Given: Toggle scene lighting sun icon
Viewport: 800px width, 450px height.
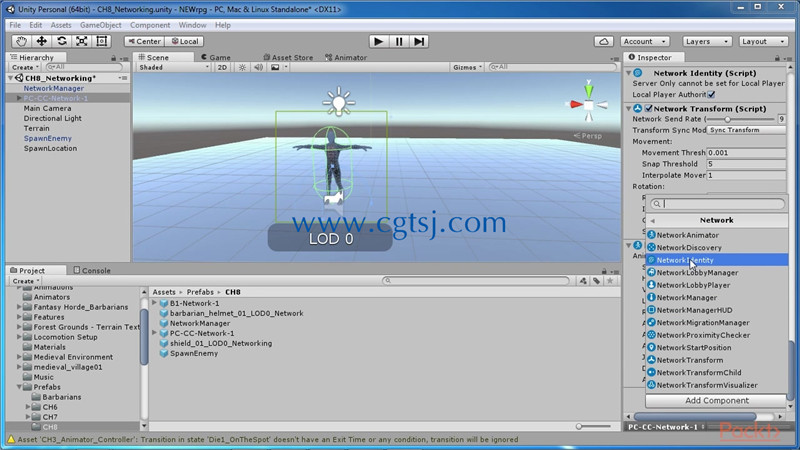Looking at the screenshot, I should tap(242, 67).
